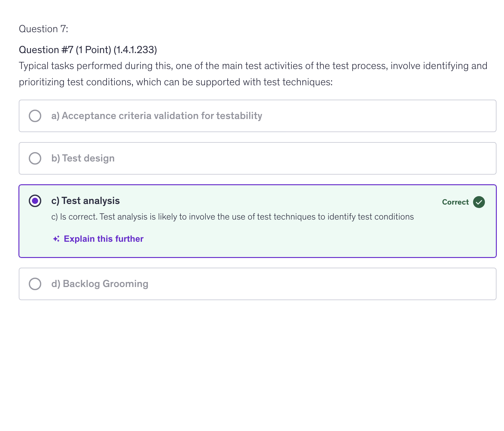Click the 'Question 7:' page heading
Viewport: 504px width, 431px height.
click(x=43, y=29)
